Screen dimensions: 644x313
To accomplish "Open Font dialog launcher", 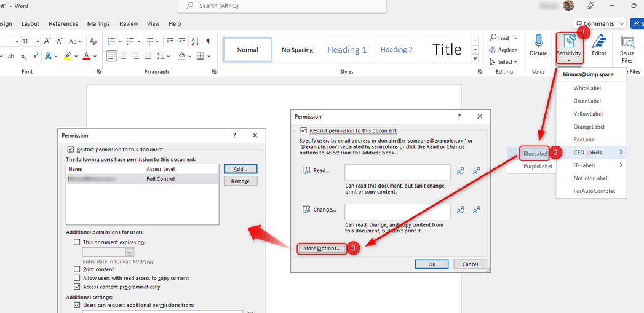I will pyautogui.click(x=98, y=72).
